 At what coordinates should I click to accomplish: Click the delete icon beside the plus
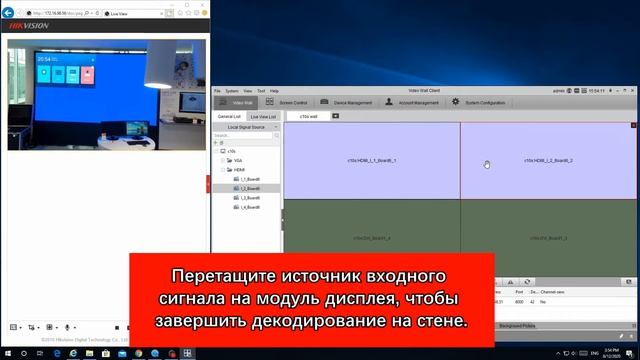coord(222,143)
